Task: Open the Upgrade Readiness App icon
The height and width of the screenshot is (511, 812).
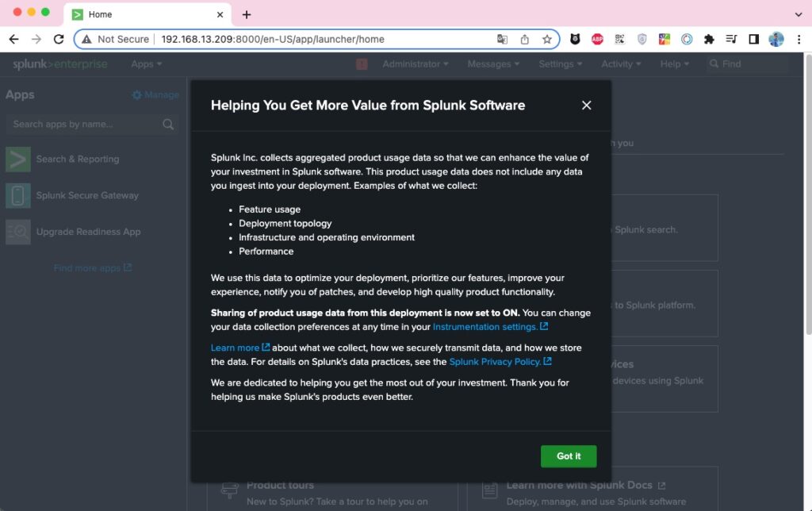Action: (18, 232)
